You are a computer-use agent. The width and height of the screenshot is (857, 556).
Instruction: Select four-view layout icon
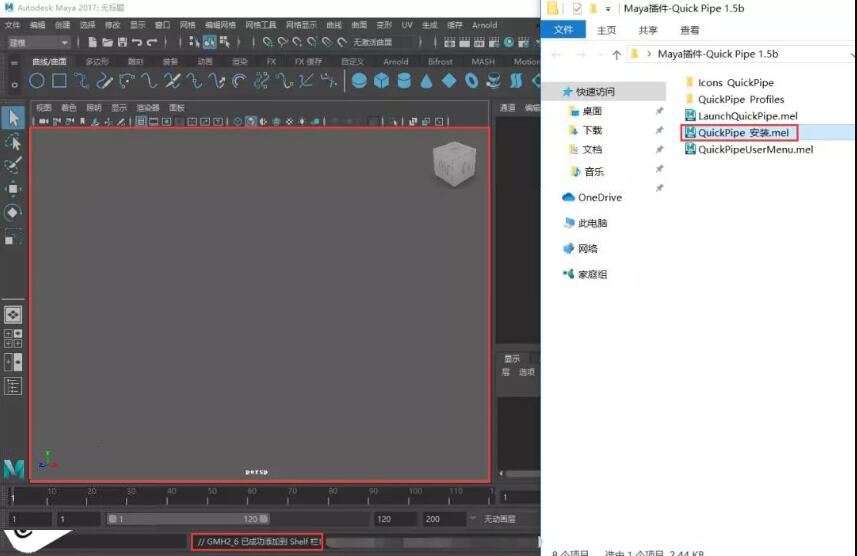[13, 338]
